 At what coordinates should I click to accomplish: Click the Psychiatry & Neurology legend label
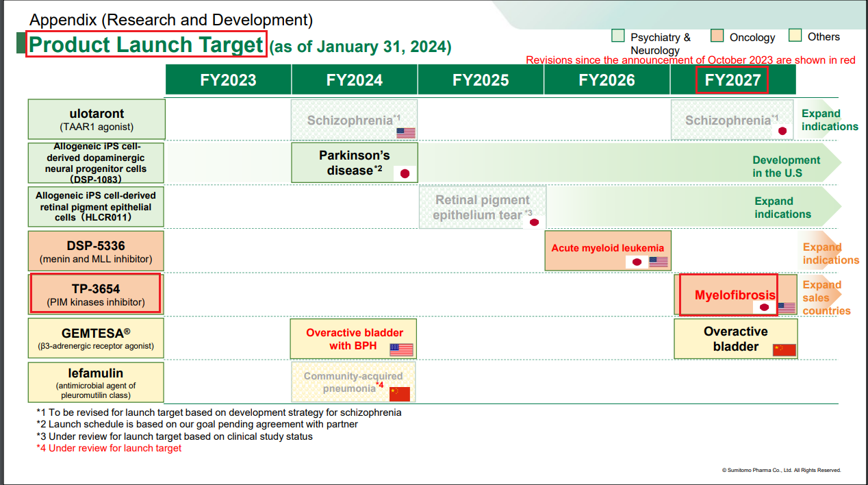coord(661,43)
